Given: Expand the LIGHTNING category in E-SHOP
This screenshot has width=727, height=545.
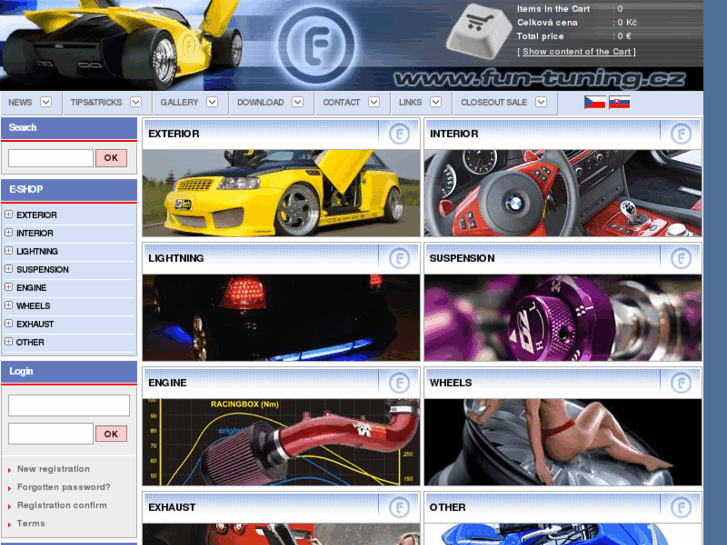Looking at the screenshot, I should tap(9, 250).
